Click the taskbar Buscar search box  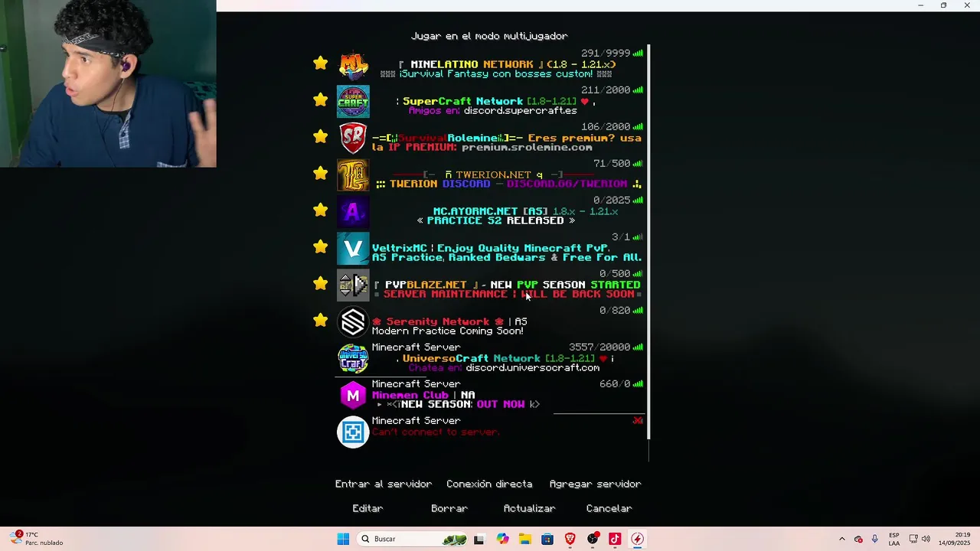pos(413,539)
